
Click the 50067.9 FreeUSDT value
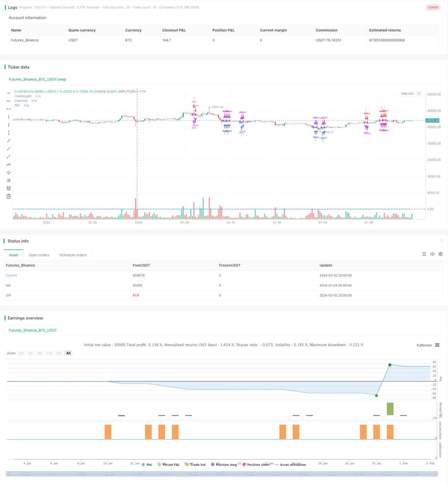139,275
